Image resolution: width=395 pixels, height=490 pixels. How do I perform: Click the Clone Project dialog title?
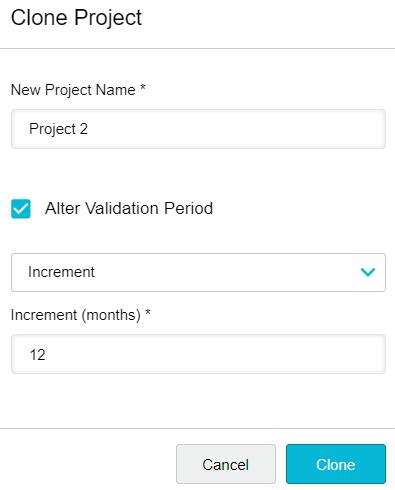(x=76, y=18)
